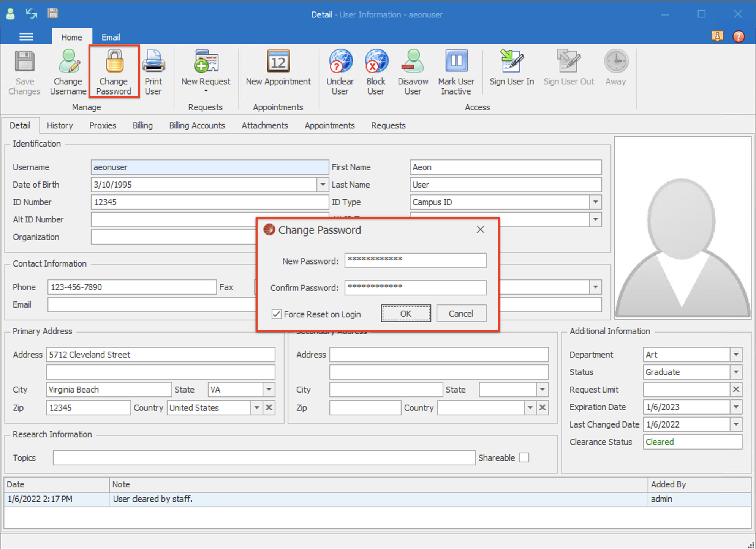This screenshot has width=756, height=549.
Task: Switch to the History tab
Action: 60,125
